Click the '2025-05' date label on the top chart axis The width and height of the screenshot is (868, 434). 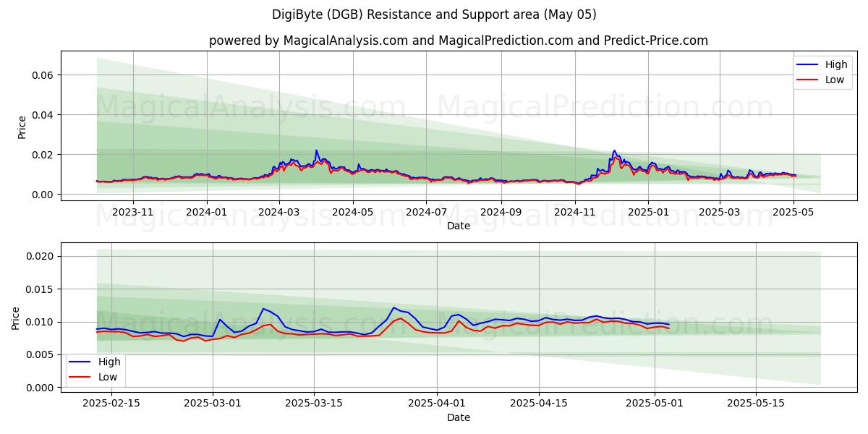coord(793,212)
